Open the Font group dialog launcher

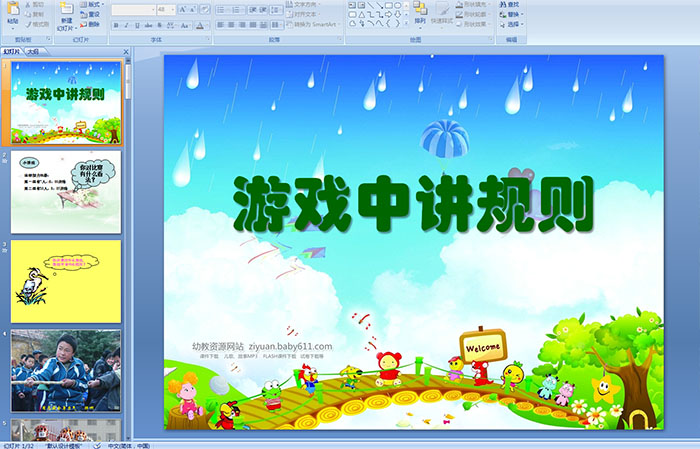(x=208, y=39)
